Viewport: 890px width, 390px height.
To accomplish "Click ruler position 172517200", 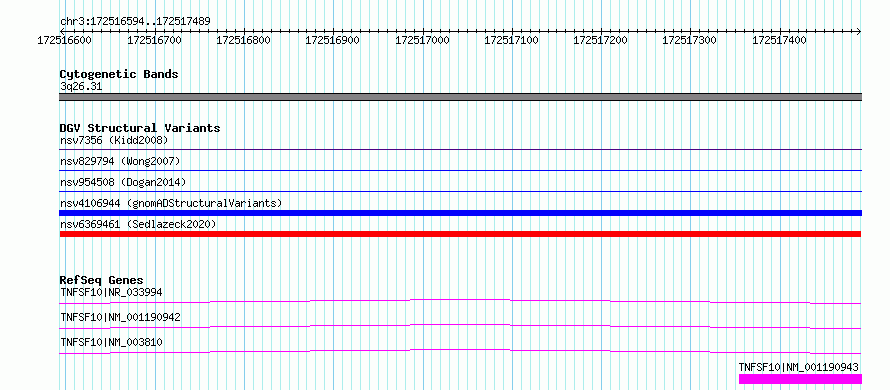I will click(601, 40).
